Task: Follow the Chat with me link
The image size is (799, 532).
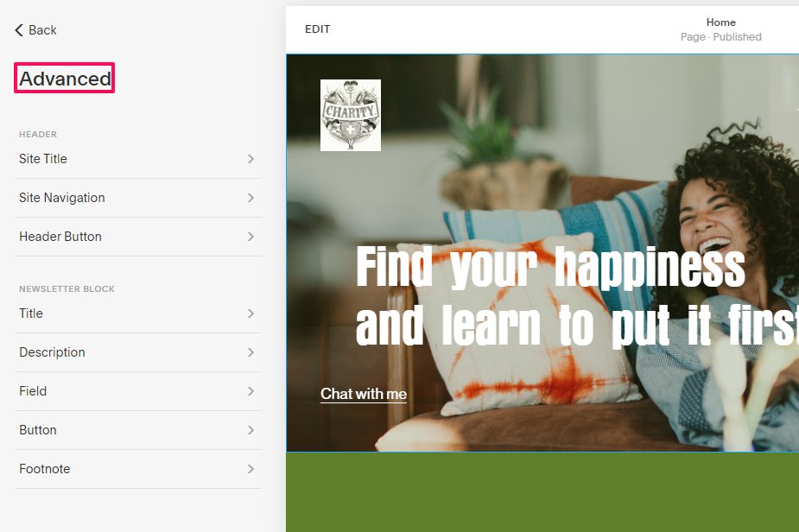Action: click(x=364, y=394)
